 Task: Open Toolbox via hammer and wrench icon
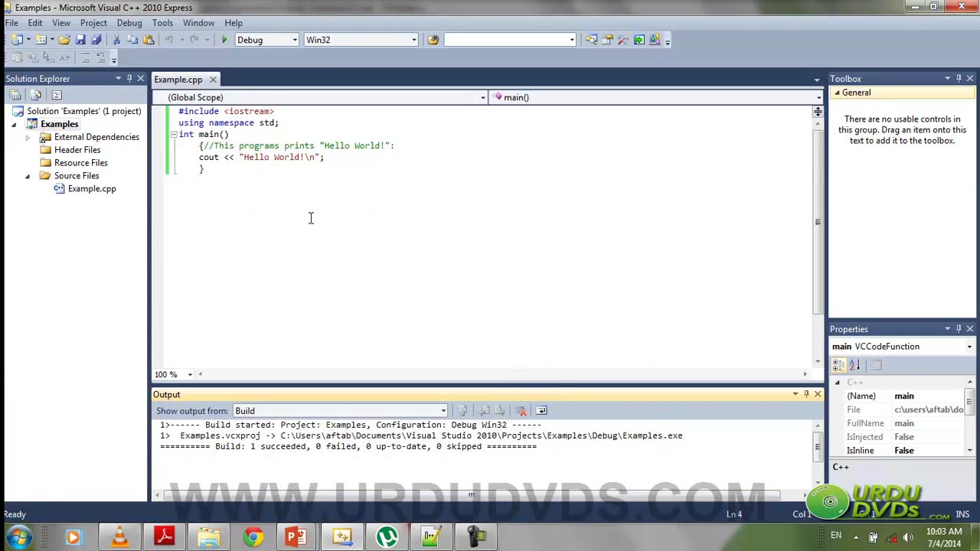point(622,40)
